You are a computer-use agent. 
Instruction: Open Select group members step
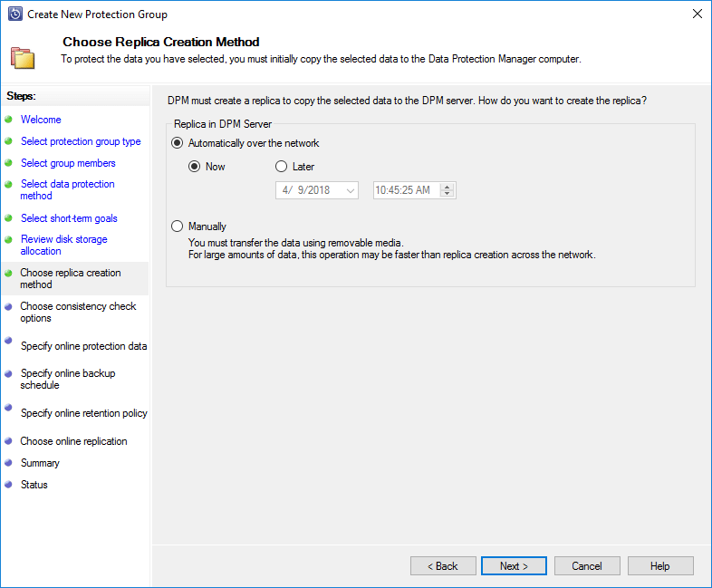click(x=68, y=163)
